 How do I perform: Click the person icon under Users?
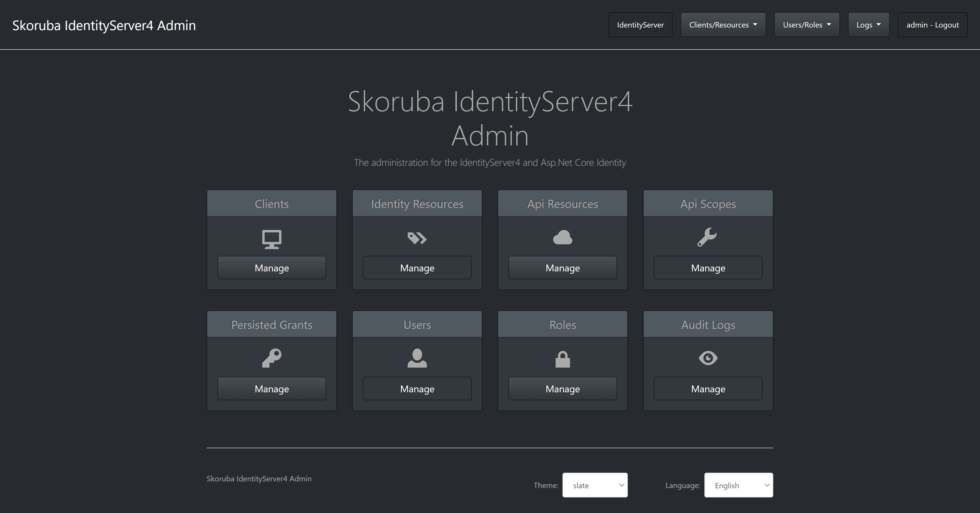pyautogui.click(x=417, y=358)
